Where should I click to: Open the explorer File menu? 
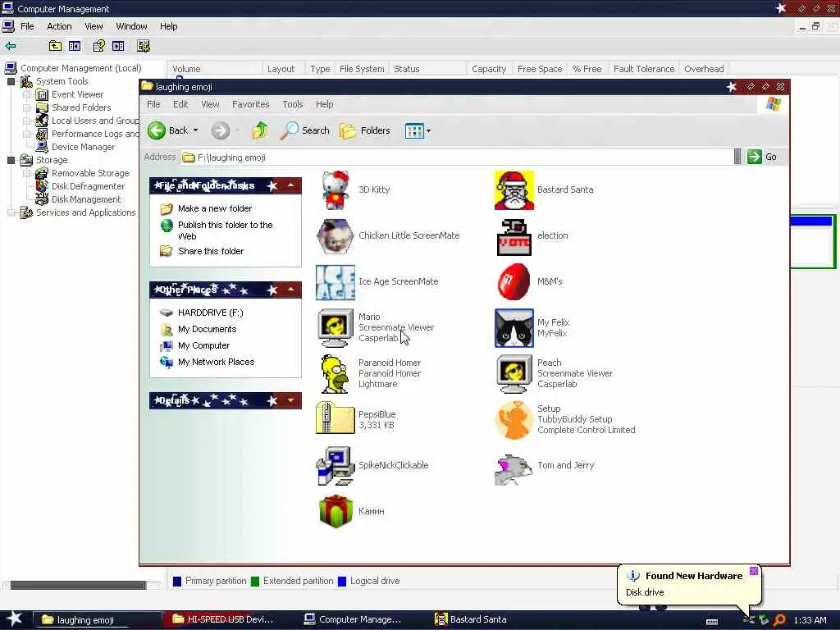click(153, 104)
